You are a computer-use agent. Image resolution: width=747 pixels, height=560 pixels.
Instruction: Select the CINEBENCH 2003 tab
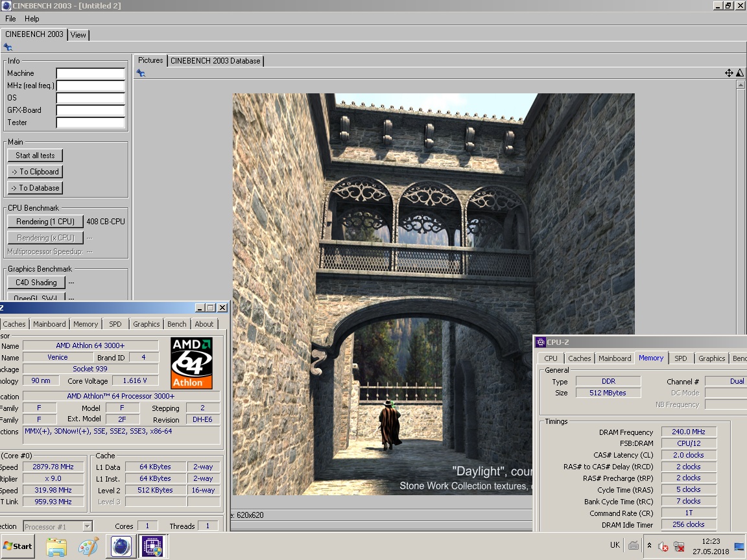[x=34, y=34]
